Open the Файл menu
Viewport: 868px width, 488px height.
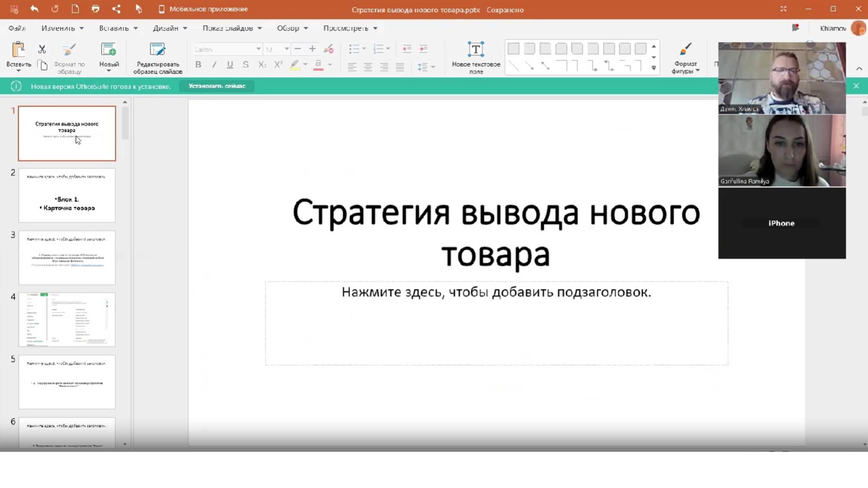pos(17,28)
